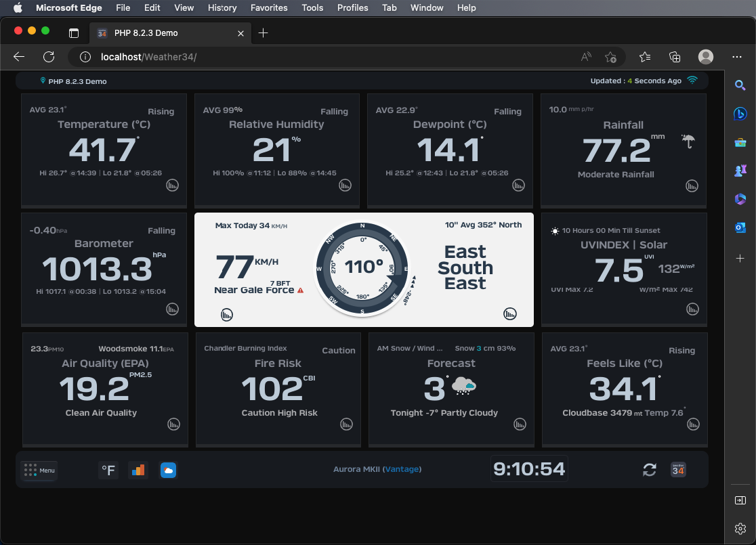Viewport: 756px width, 545px height.
Task: Click the Near Gale Force warning triangle
Action: (x=300, y=290)
